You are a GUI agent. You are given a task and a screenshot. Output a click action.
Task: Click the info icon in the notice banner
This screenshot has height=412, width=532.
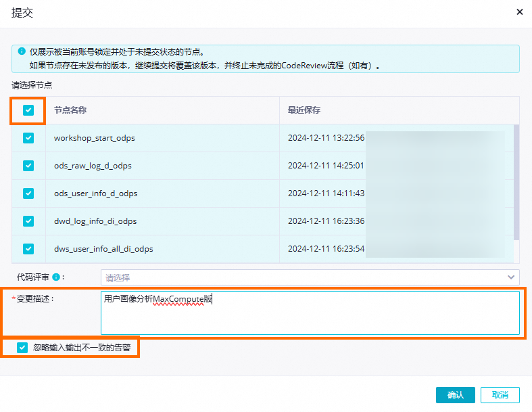click(22, 51)
